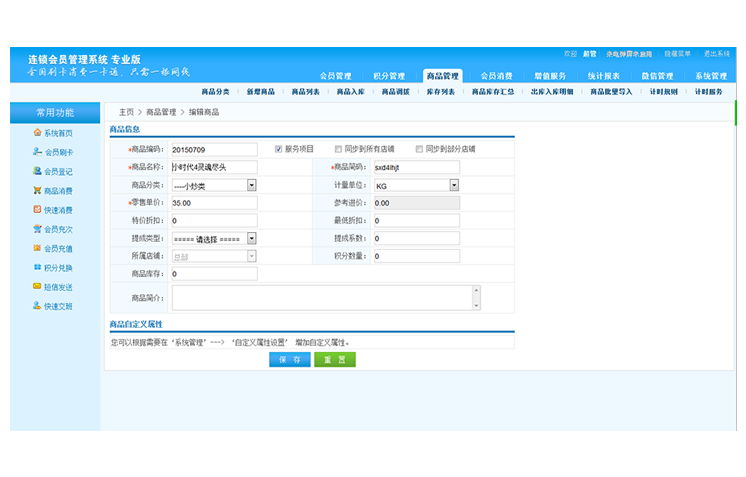Uncheck the 服务项目 checkbox
The image size is (746, 477).
coord(279,149)
